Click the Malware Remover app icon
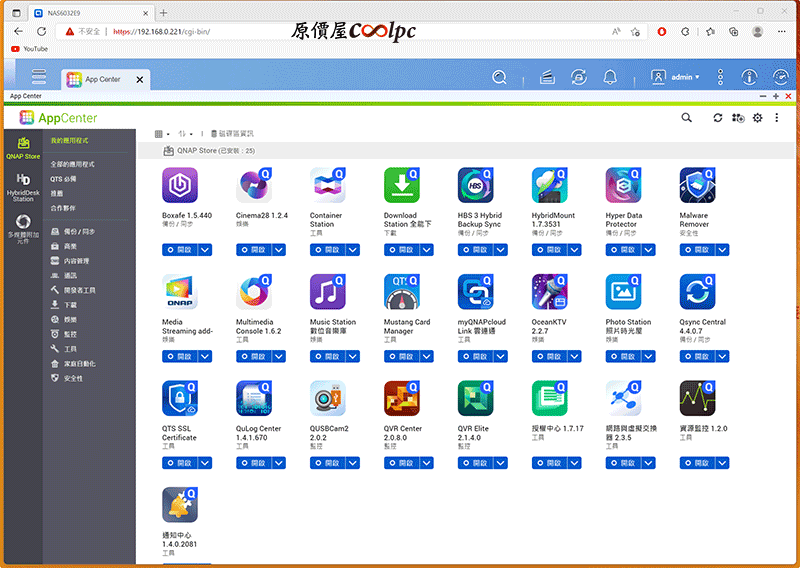Image resolution: width=800 pixels, height=568 pixels. 697,185
